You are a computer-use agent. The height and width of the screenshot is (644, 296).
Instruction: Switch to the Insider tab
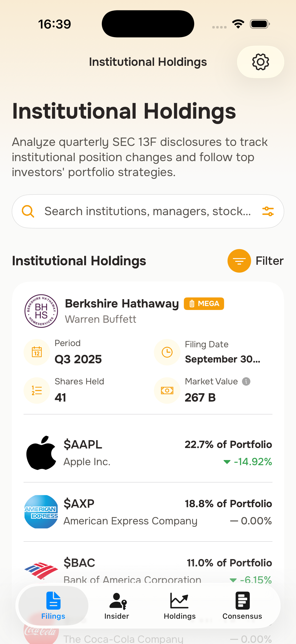(x=116, y=605)
